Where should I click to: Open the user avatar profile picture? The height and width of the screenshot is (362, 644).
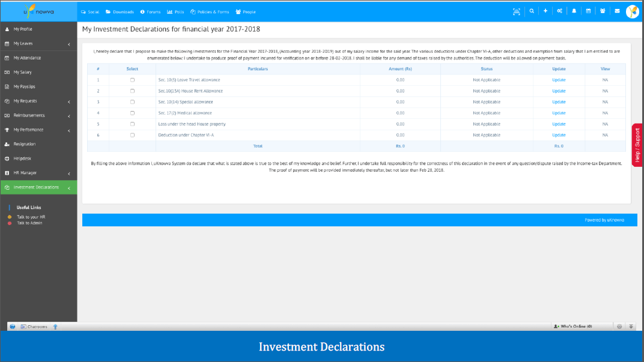tap(633, 11)
